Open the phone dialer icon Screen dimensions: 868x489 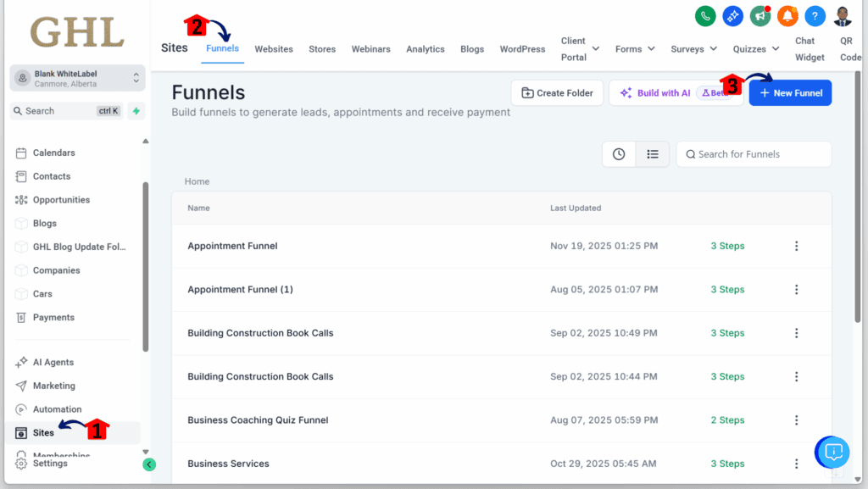(704, 15)
